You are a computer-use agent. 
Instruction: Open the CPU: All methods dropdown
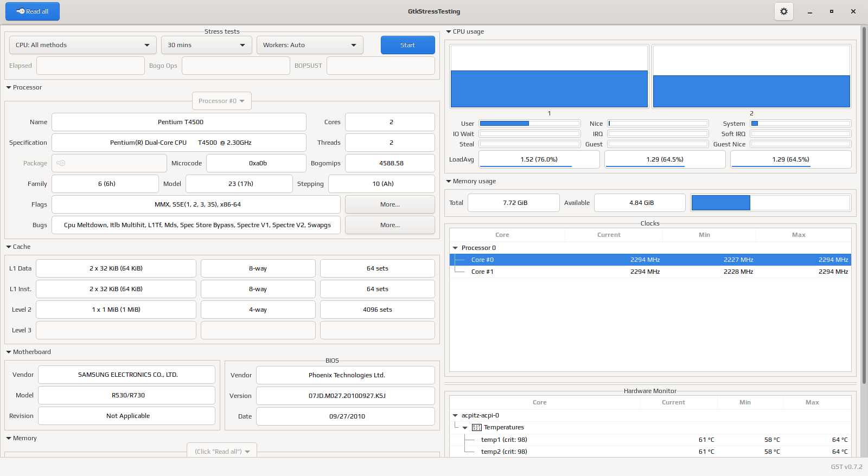click(83, 45)
